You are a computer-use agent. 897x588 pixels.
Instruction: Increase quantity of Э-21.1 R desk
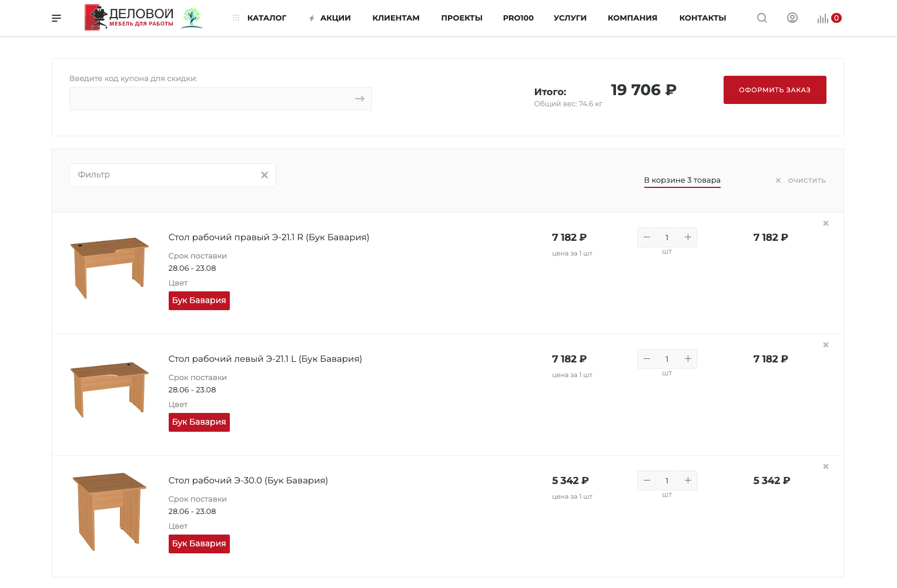click(x=688, y=237)
